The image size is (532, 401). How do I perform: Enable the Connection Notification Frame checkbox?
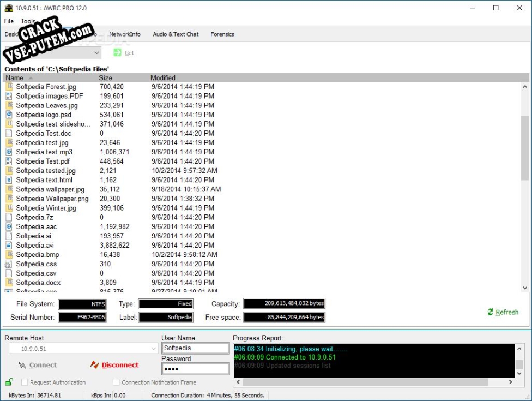(x=116, y=382)
